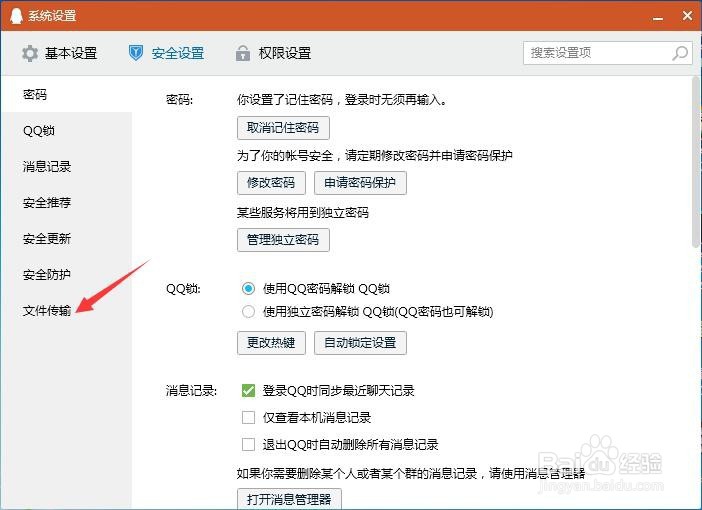Minimize the 系统设置 window
Viewport: 702px width, 510px height.
658,18
